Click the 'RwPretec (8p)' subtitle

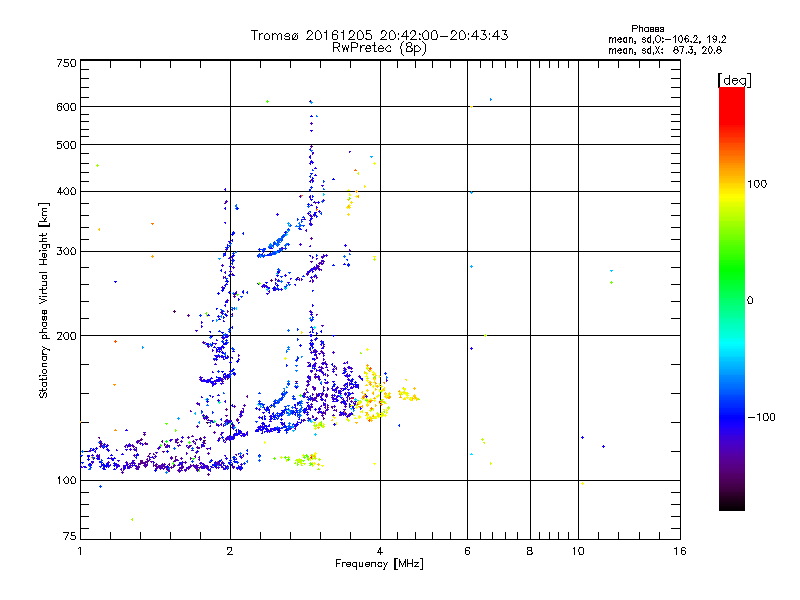[379, 48]
